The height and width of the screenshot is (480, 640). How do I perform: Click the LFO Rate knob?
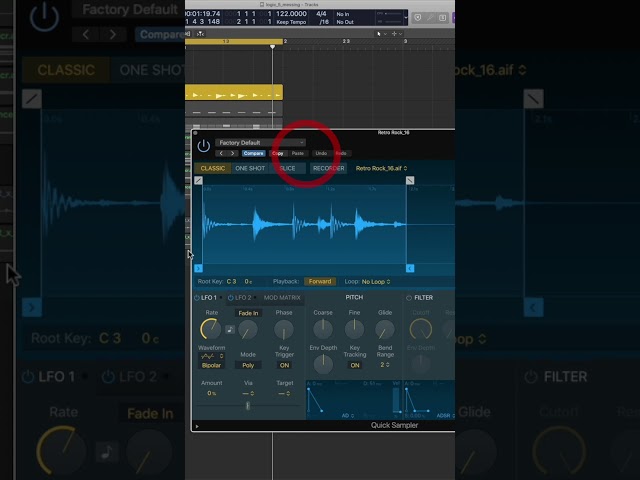coord(211,329)
